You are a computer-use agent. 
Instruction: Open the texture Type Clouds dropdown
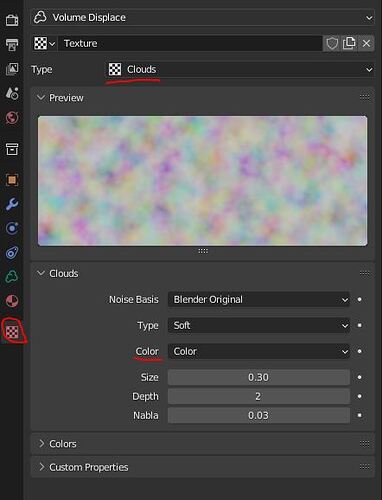240,69
